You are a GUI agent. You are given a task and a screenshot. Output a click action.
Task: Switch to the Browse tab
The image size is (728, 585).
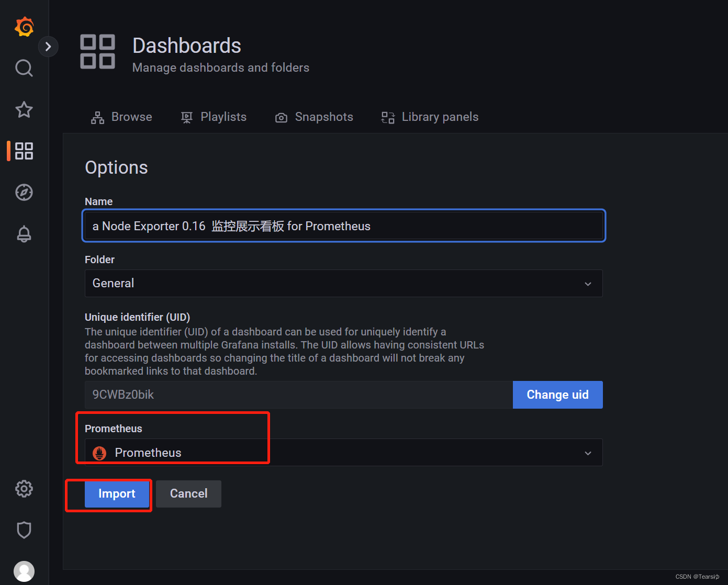pyautogui.click(x=121, y=117)
